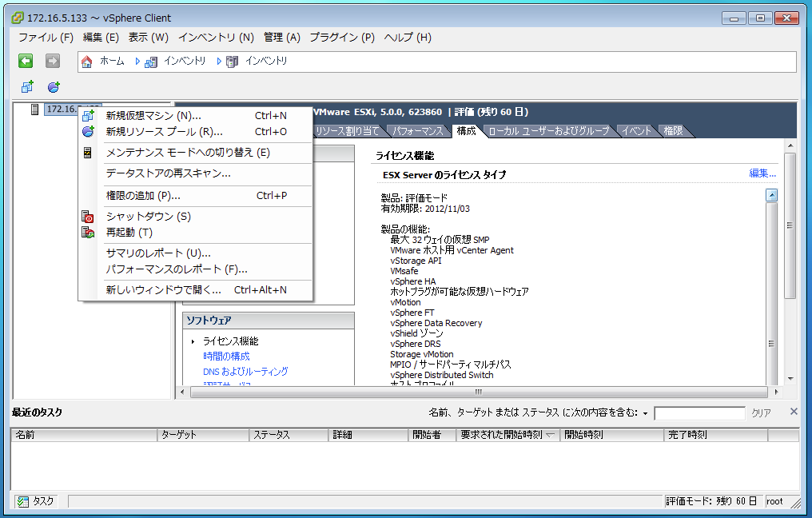Switch to the リソース割り当て tab

[348, 131]
